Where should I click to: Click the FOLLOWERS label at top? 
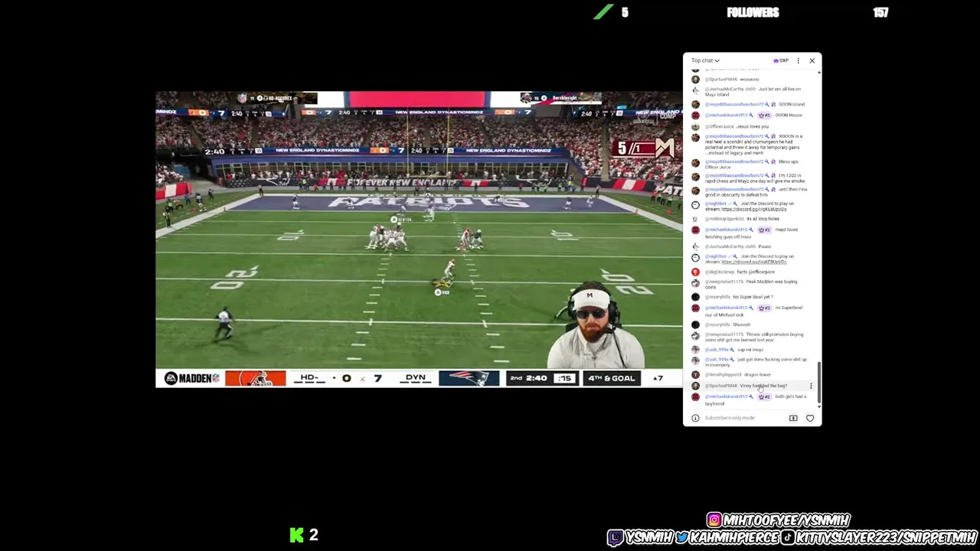click(x=753, y=12)
